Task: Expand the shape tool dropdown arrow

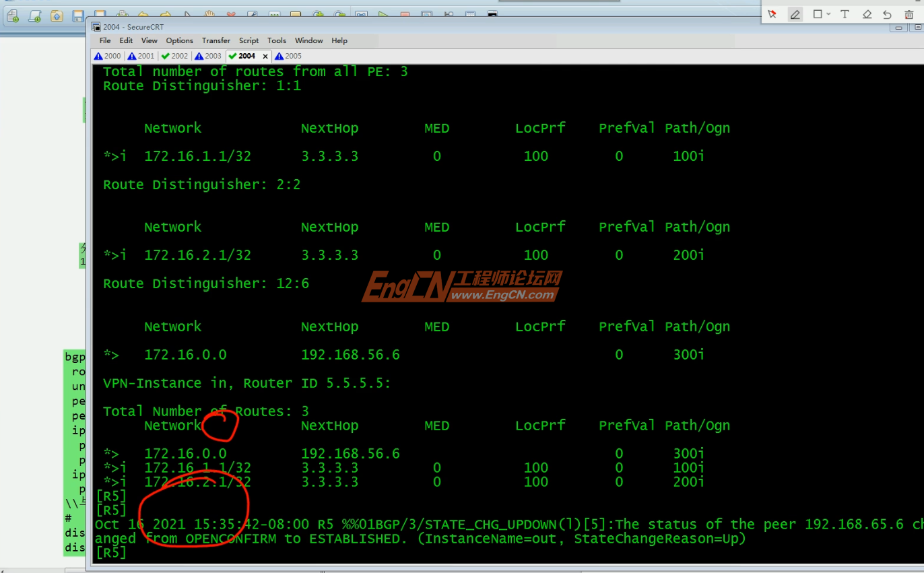Action: pyautogui.click(x=828, y=14)
